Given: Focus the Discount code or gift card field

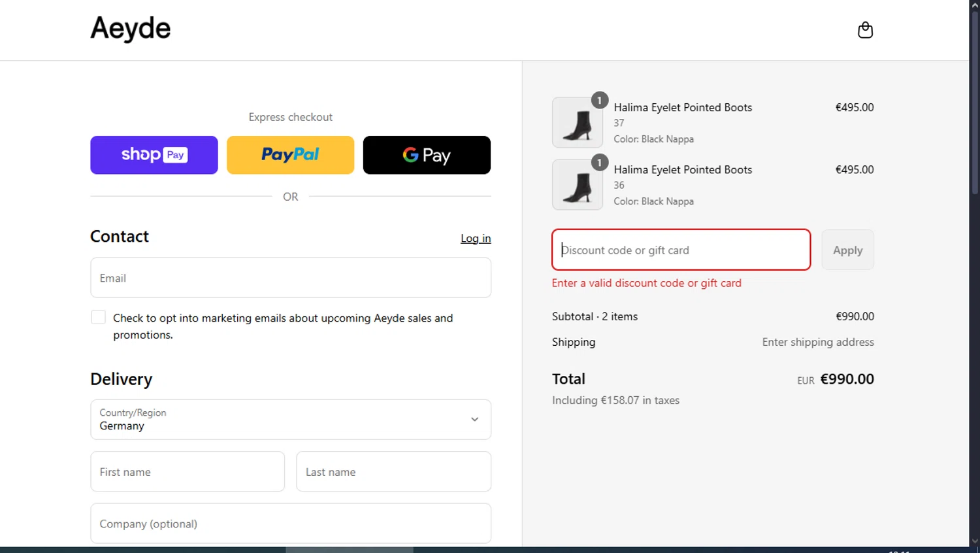Looking at the screenshot, I should point(681,250).
